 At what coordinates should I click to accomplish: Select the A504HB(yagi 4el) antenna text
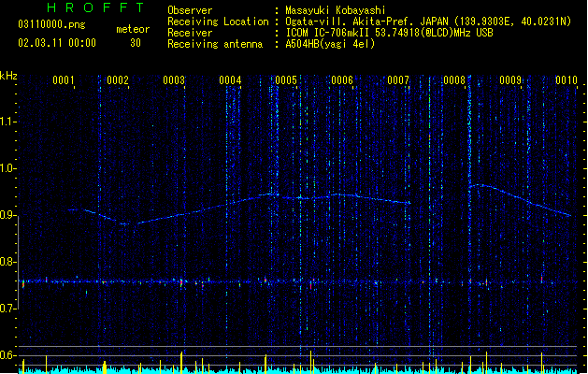[x=330, y=44]
